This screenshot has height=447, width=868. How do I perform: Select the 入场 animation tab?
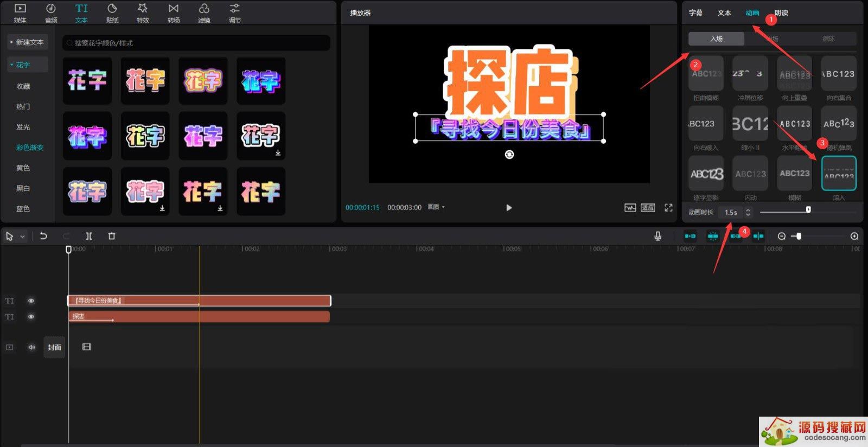click(x=716, y=39)
